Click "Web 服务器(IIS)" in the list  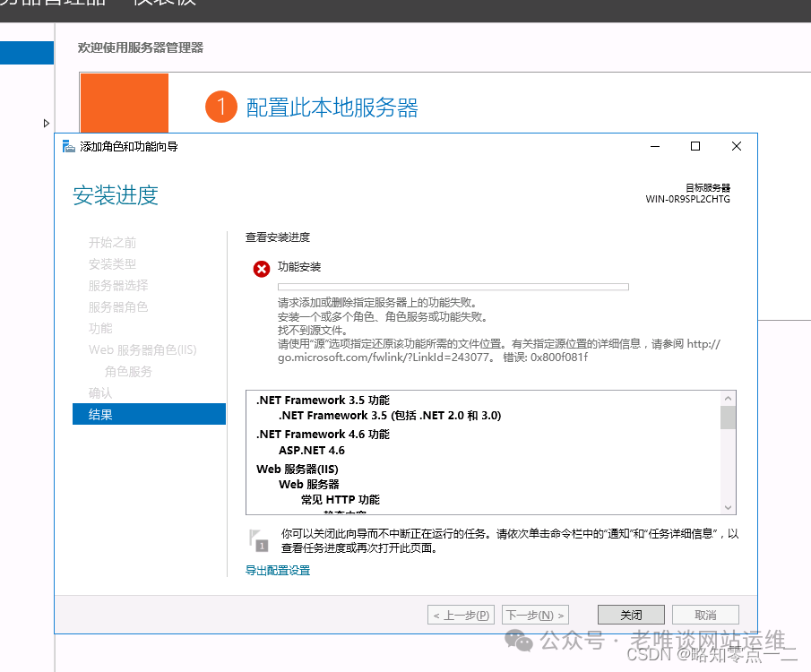(298, 470)
